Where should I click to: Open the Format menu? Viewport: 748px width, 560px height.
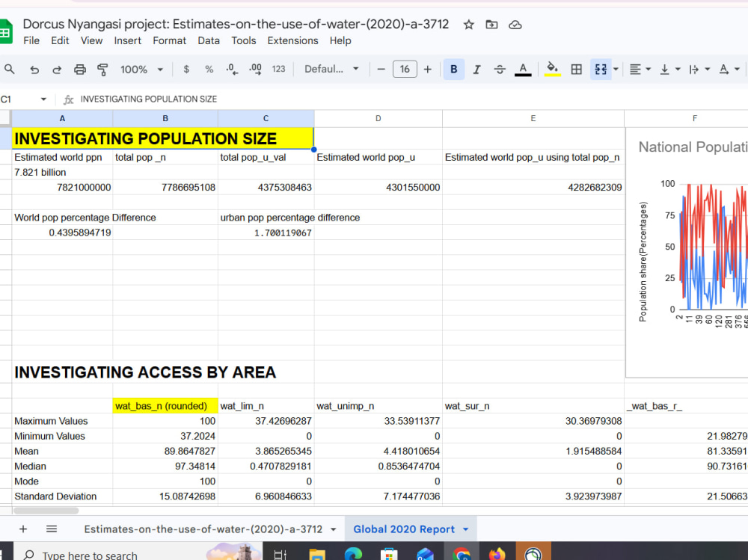tap(169, 40)
